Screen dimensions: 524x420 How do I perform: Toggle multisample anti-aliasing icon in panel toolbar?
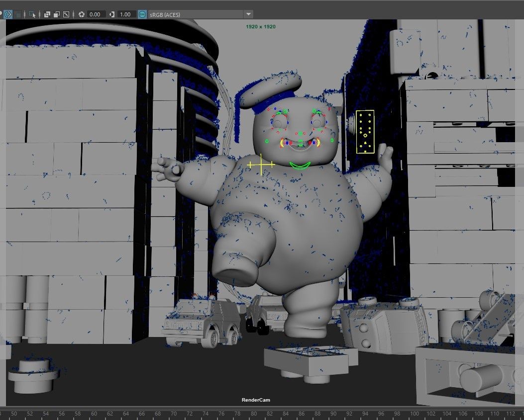8,14
